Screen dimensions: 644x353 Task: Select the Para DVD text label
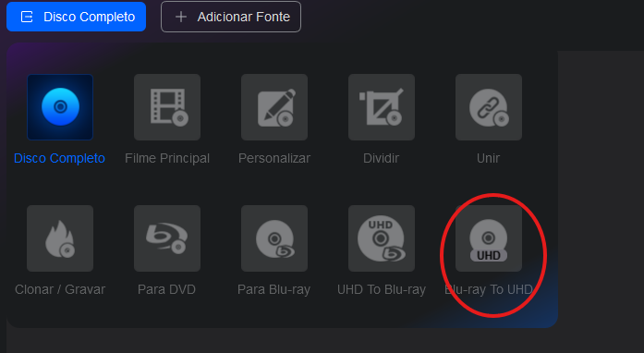click(x=166, y=289)
